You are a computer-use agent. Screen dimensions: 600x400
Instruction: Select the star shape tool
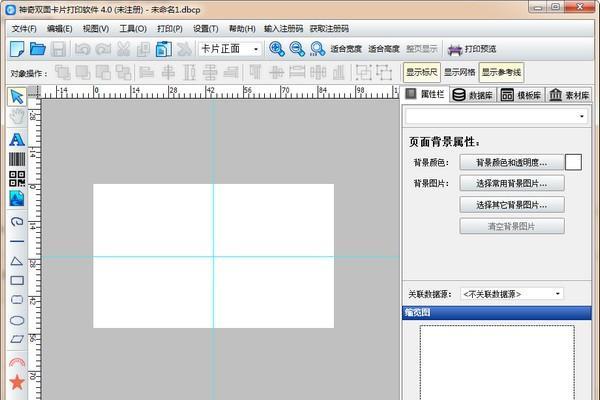click(x=17, y=382)
